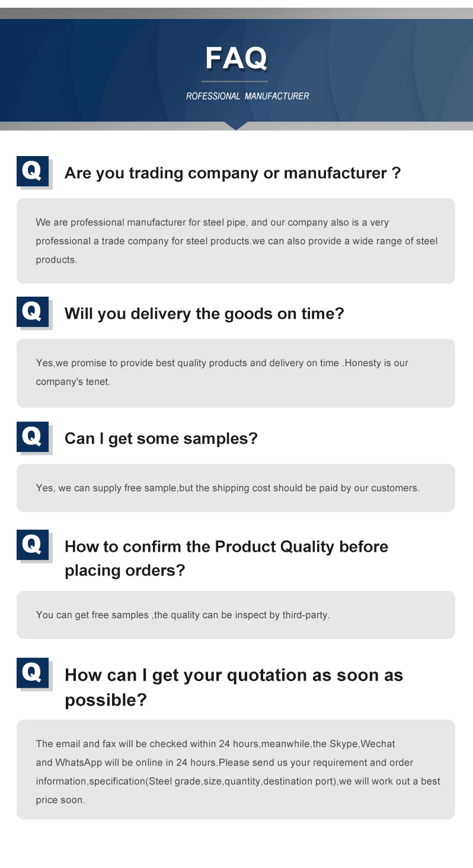This screenshot has height=868, width=473.
Task: Click the answer about professional steel pipe manufacturer
Action: tap(236, 241)
